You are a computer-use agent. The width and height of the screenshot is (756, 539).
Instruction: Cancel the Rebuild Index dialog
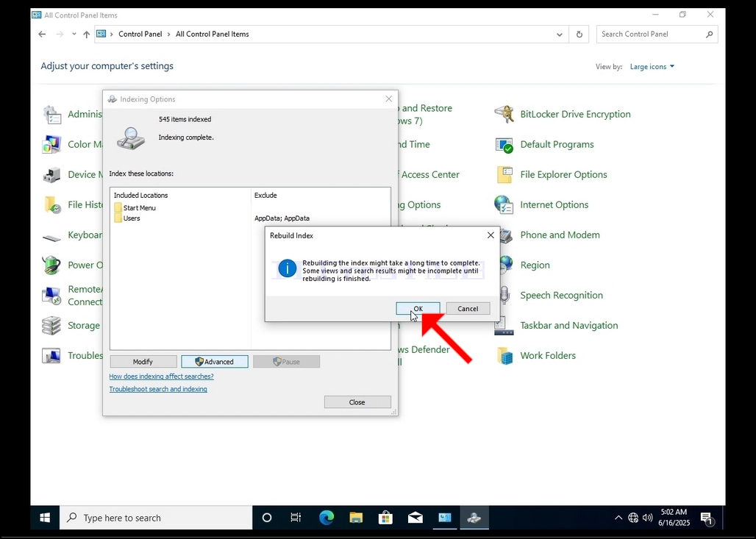pos(468,309)
